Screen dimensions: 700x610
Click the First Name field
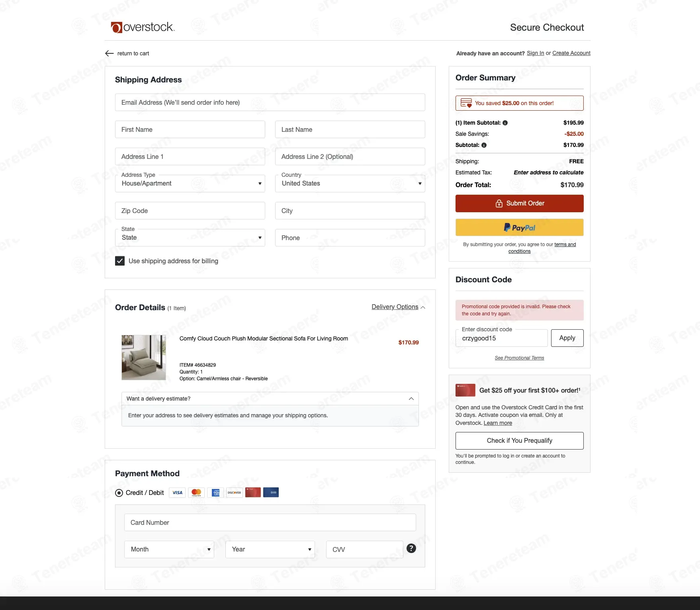click(190, 129)
